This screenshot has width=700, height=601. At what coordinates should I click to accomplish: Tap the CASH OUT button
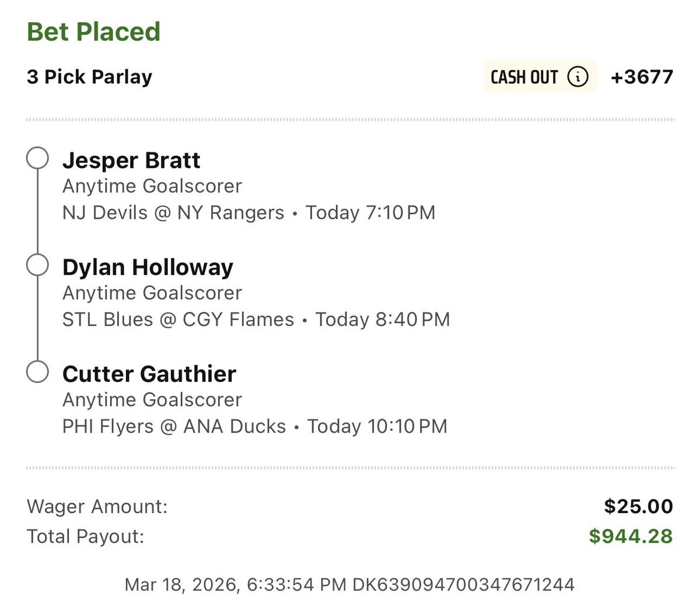pyautogui.click(x=541, y=77)
